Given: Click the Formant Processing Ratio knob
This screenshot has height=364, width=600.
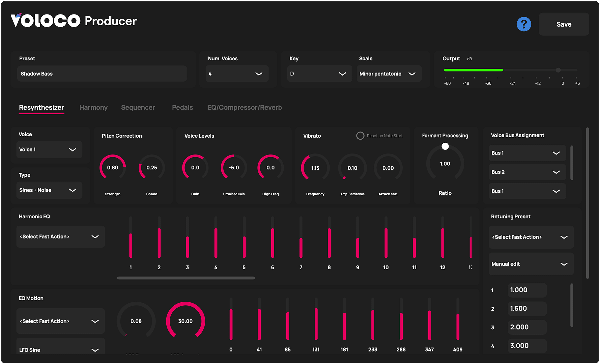Looking at the screenshot, I should [x=445, y=164].
